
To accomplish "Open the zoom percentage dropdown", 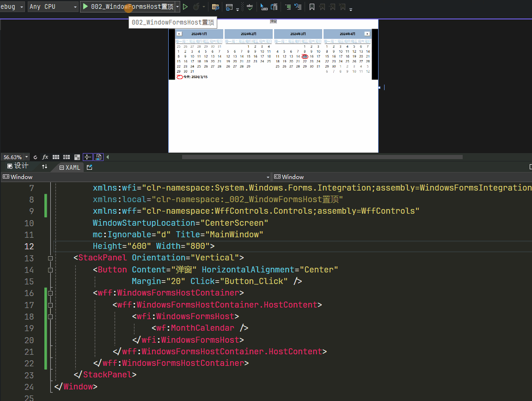I will point(26,157).
